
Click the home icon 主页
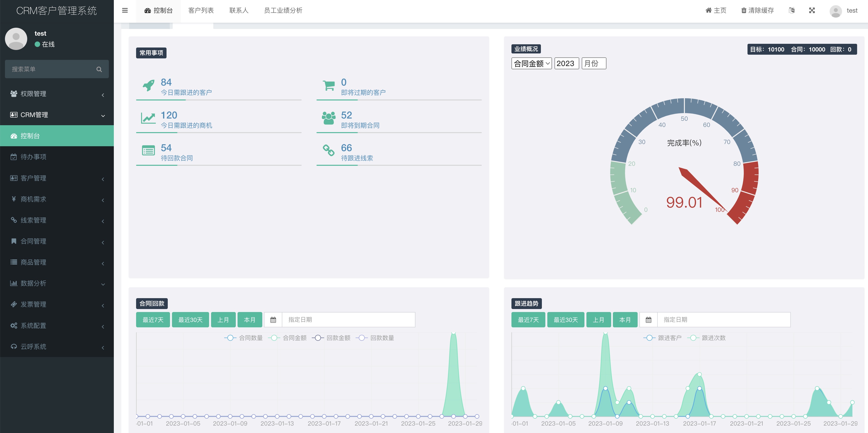(x=709, y=10)
